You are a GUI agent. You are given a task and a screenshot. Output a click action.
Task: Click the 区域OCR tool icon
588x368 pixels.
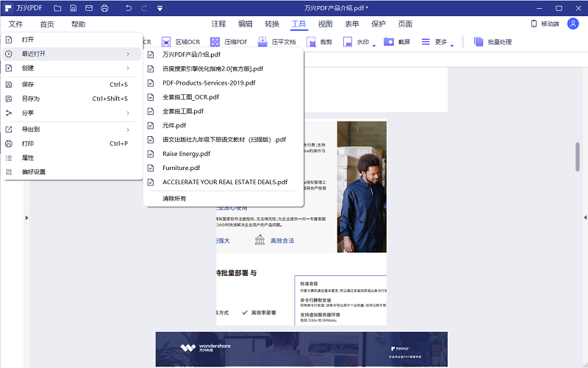pyautogui.click(x=166, y=42)
